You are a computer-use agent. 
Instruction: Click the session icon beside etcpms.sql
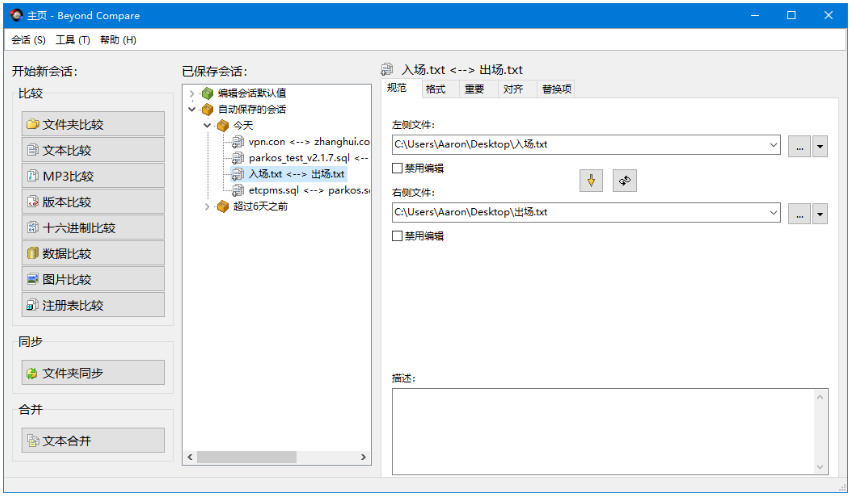click(x=238, y=190)
